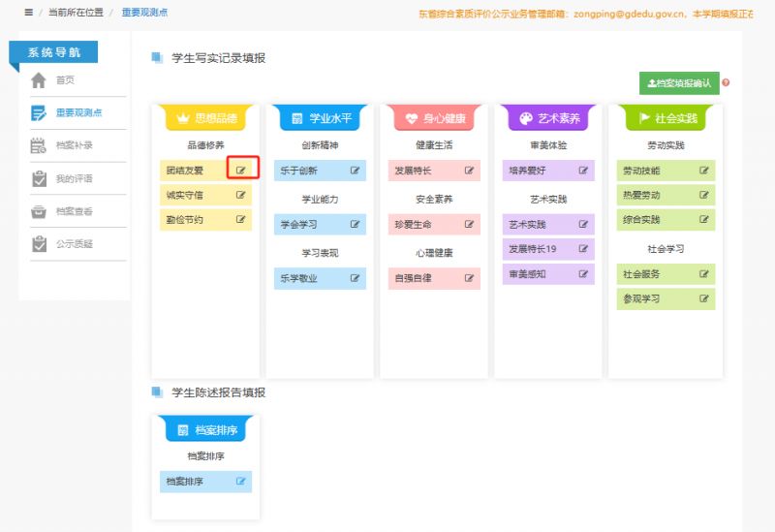The image size is (775, 532).
Task: Click the 思想品德 category header
Action: 205,118
